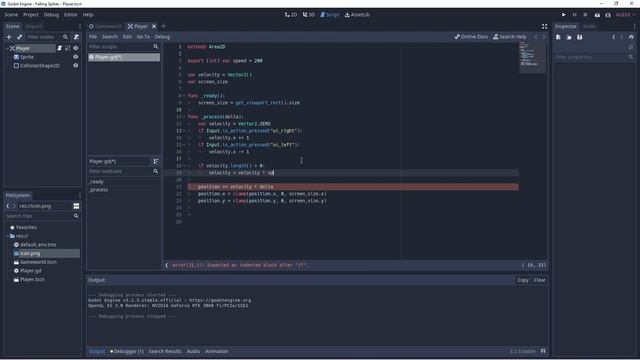Toggle visibility of the Sprite node
The image size is (640, 360).
click(x=76, y=57)
